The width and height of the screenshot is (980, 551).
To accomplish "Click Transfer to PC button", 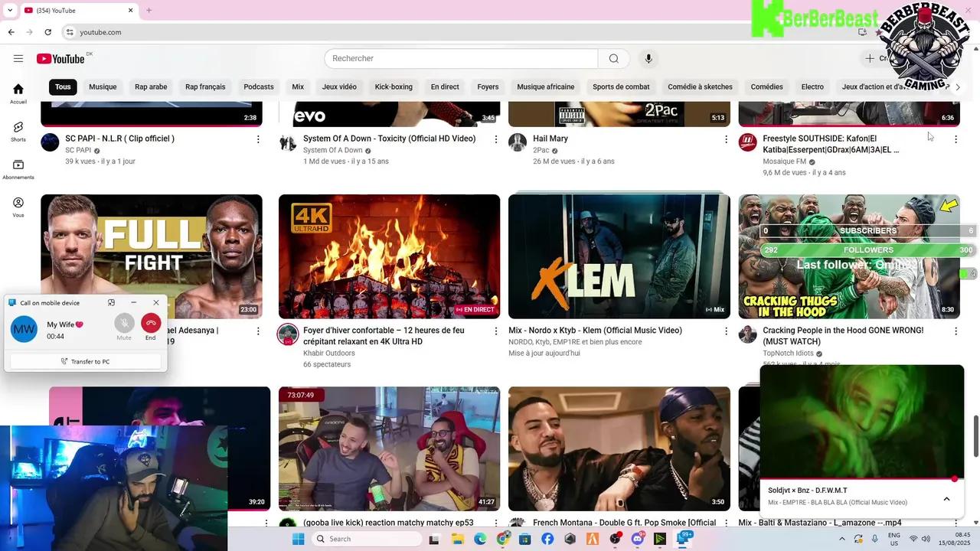I will click(85, 361).
